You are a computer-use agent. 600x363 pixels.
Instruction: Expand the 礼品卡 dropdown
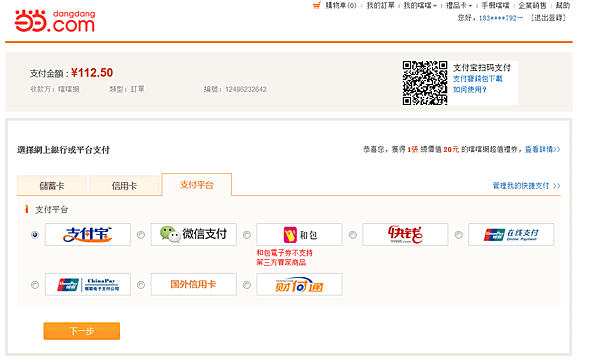point(459,5)
